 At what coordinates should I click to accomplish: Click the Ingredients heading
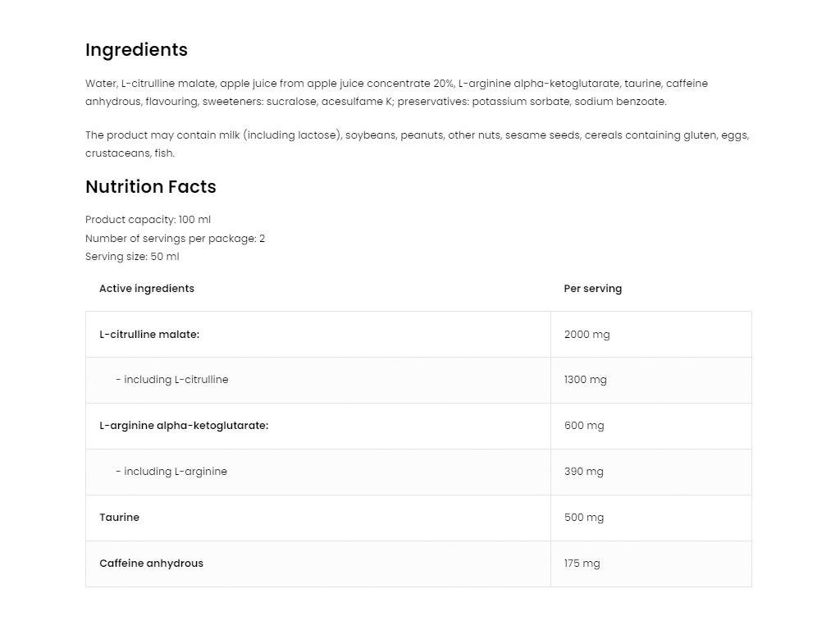pyautogui.click(x=136, y=50)
